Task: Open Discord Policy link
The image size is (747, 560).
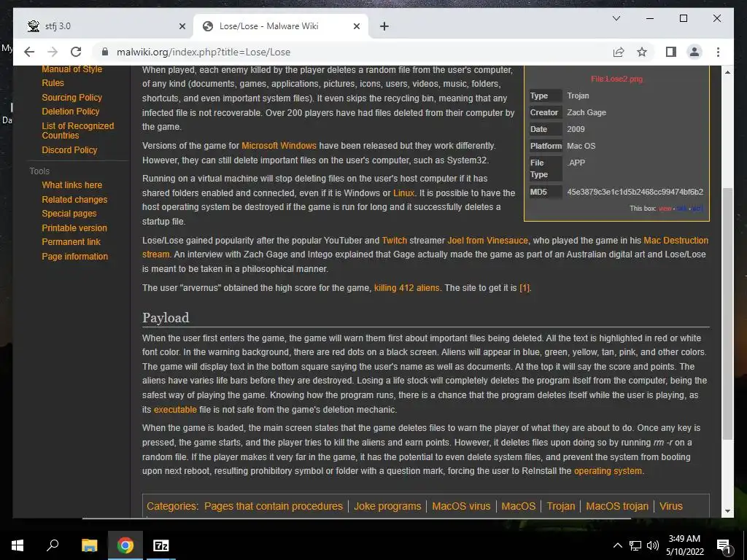Action: tap(69, 150)
